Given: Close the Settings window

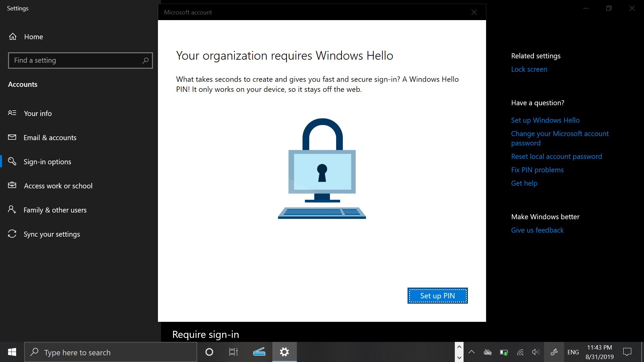Looking at the screenshot, I should [632, 8].
